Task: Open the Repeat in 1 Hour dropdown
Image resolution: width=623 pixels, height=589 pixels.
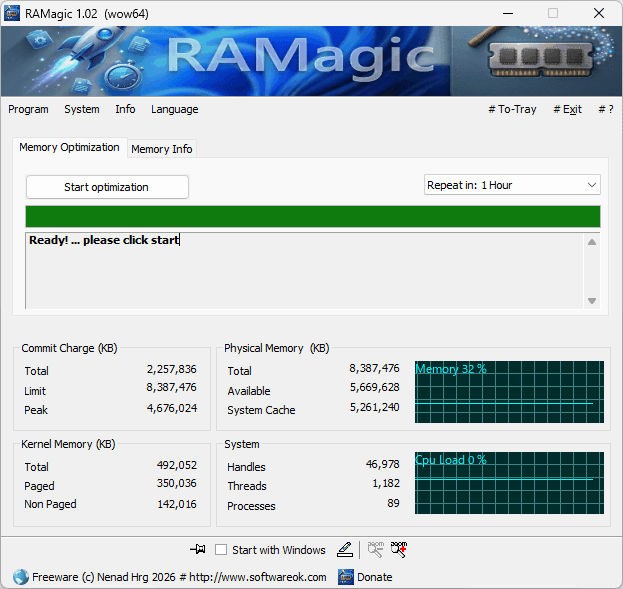Action: (512, 185)
